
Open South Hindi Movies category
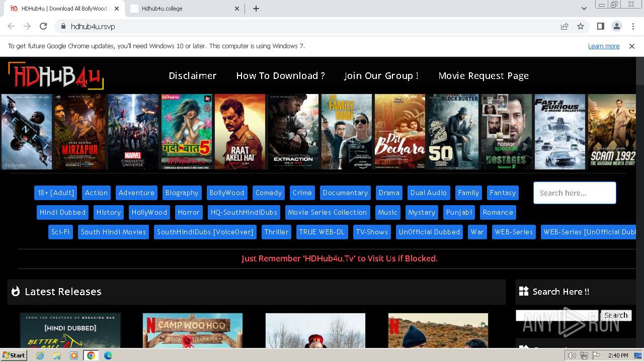coord(113,232)
